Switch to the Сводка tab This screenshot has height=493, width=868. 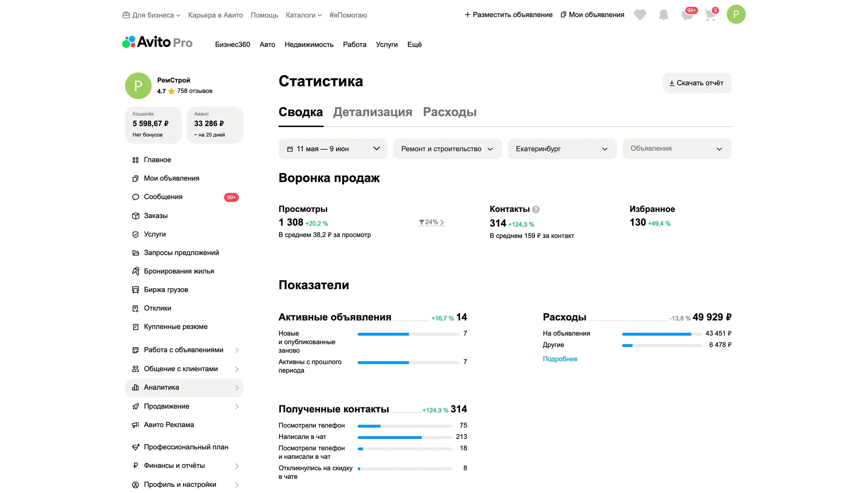[x=301, y=112]
